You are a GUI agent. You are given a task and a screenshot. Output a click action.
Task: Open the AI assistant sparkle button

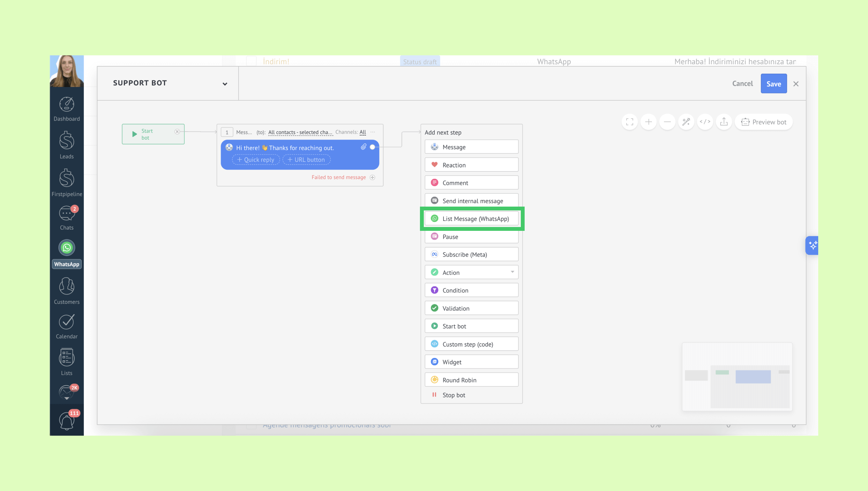(813, 245)
